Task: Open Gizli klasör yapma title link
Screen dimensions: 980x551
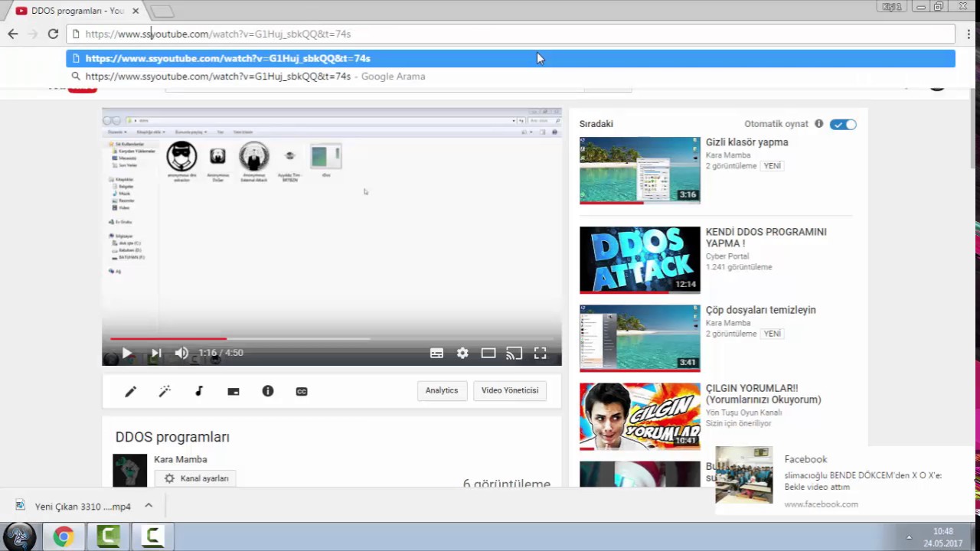Action: click(x=746, y=142)
